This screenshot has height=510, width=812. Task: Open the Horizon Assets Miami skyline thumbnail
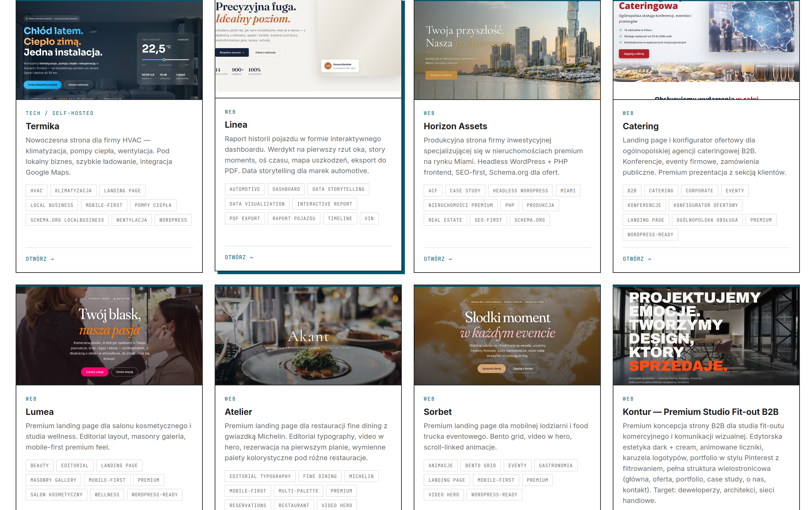(507, 50)
